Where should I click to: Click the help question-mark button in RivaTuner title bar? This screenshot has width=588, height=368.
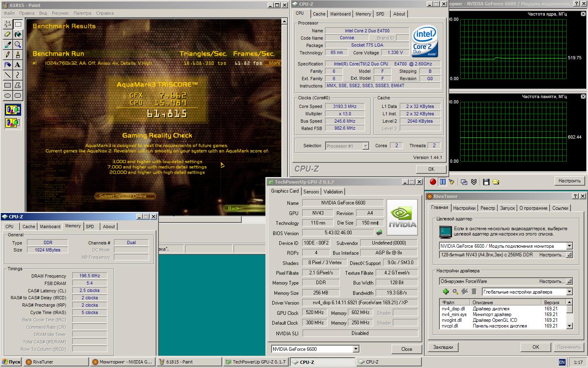pos(575,196)
